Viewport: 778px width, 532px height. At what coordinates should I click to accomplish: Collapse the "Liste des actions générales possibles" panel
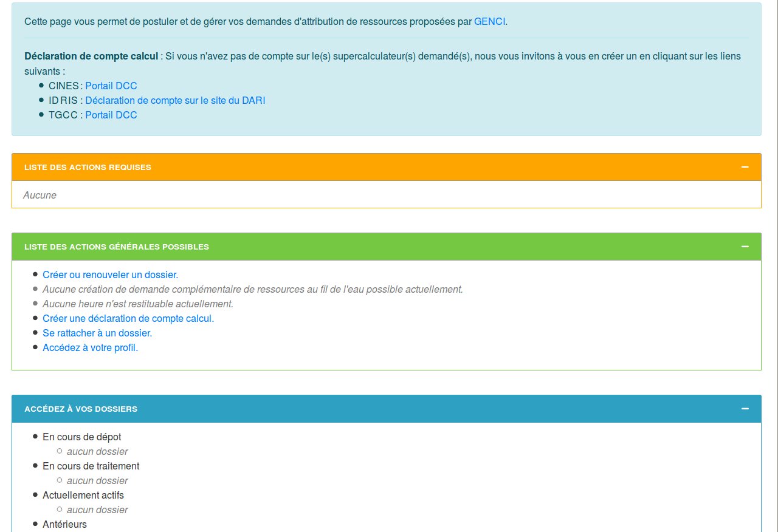[x=744, y=246]
